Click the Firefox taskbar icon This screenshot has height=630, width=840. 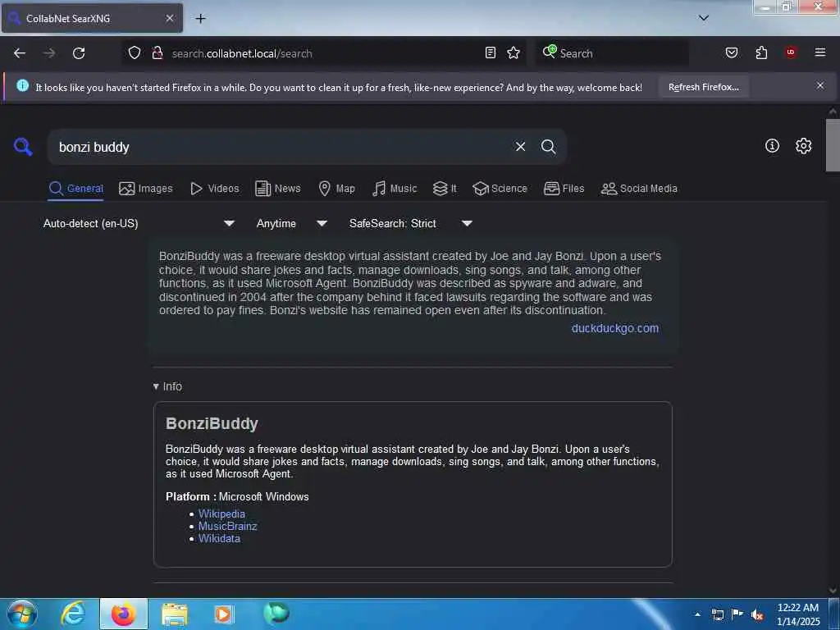[x=123, y=614]
